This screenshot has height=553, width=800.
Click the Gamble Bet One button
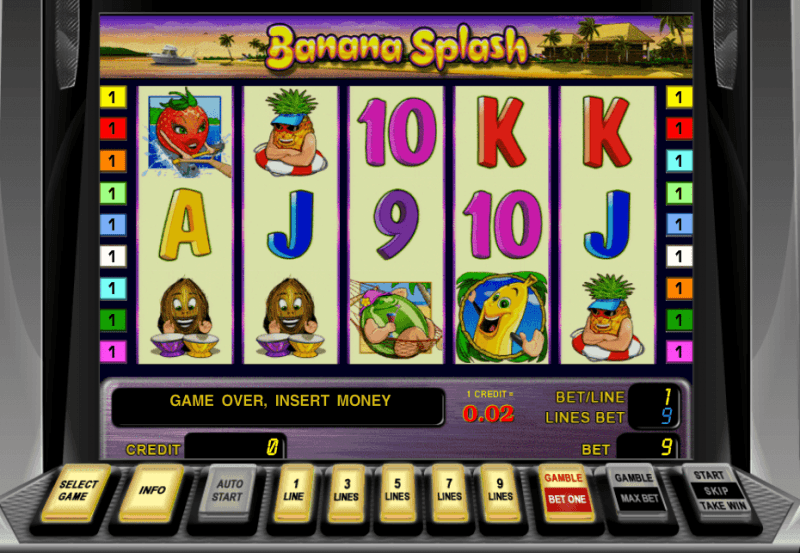(566, 492)
